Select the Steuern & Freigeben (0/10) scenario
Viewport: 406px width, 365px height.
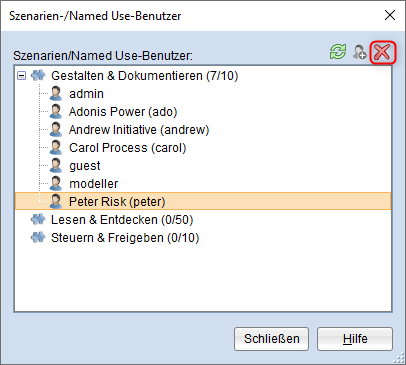(125, 238)
